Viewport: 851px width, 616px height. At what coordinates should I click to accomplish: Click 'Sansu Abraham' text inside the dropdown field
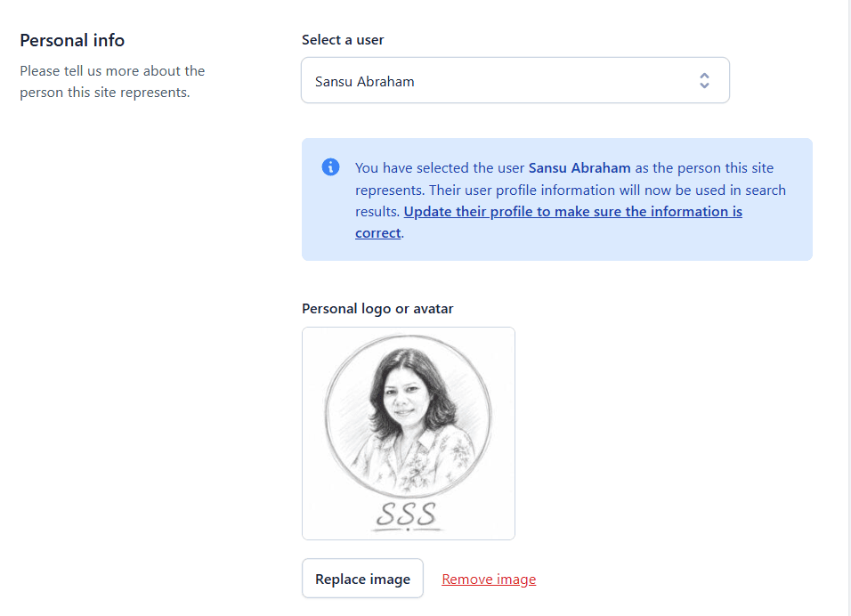(364, 81)
